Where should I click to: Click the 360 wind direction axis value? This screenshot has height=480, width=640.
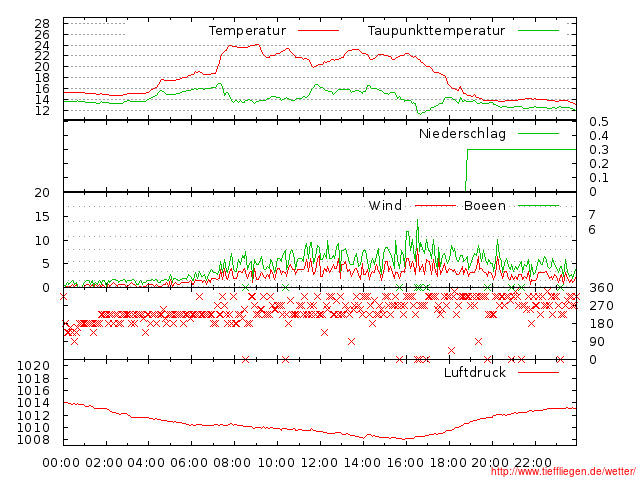pos(601,288)
